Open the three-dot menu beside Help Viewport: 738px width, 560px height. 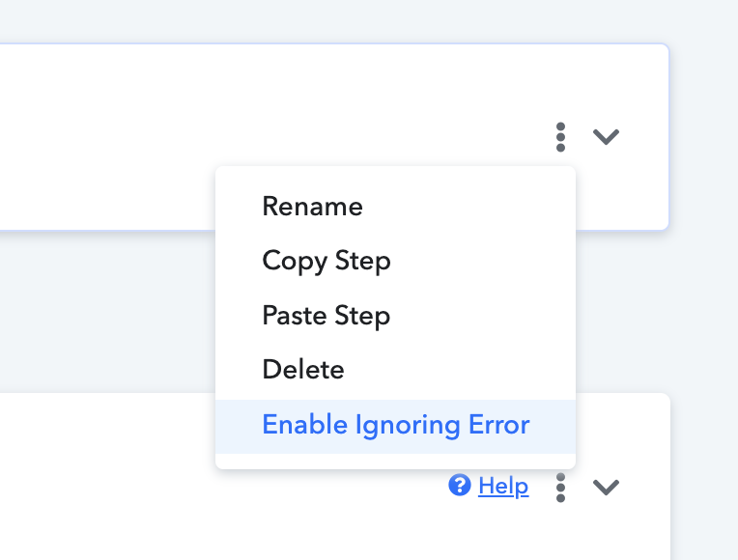pos(560,488)
